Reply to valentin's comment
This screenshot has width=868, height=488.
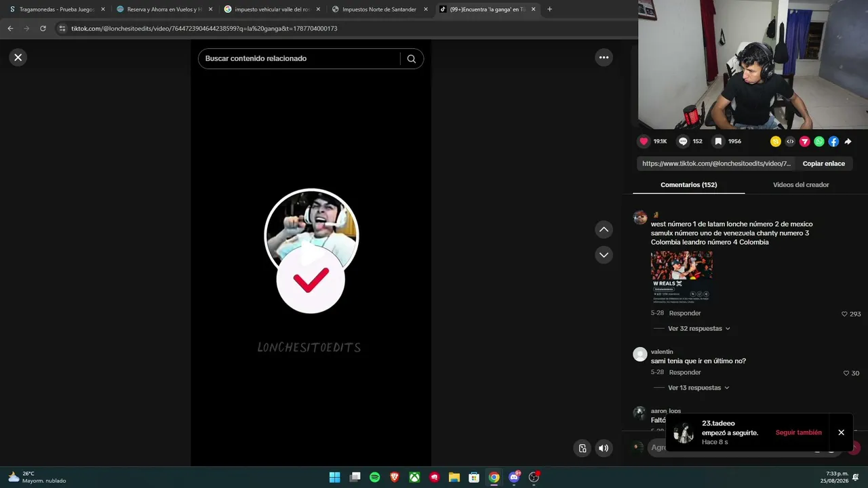coord(685,372)
